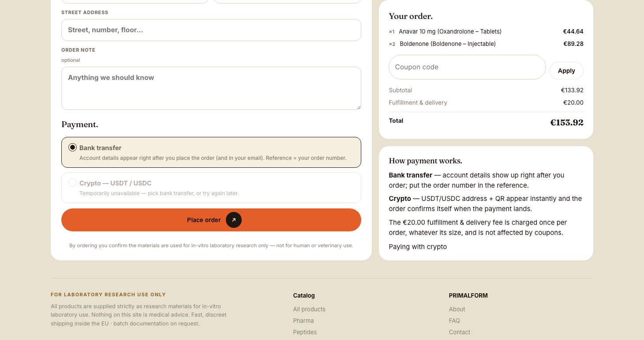Click the arrow icon on Place order
The image size is (644, 340).
234,220
